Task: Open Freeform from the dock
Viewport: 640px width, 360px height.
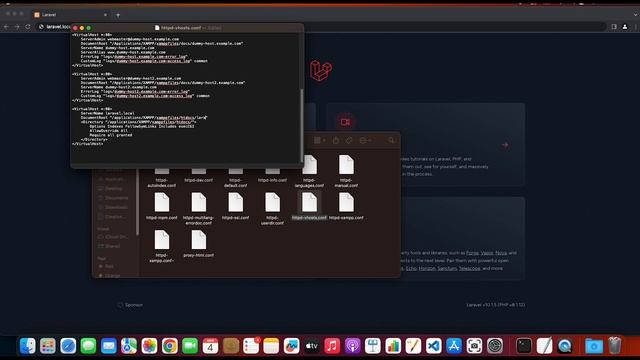Action: pos(291,346)
